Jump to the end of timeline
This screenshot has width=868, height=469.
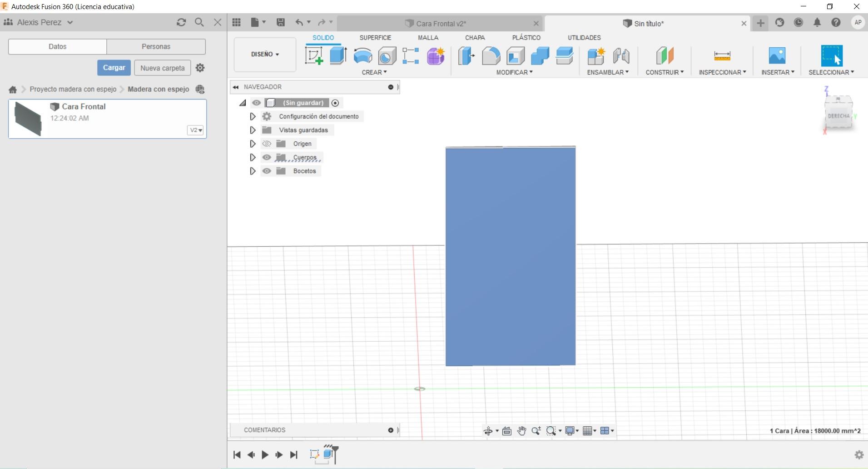pos(294,454)
